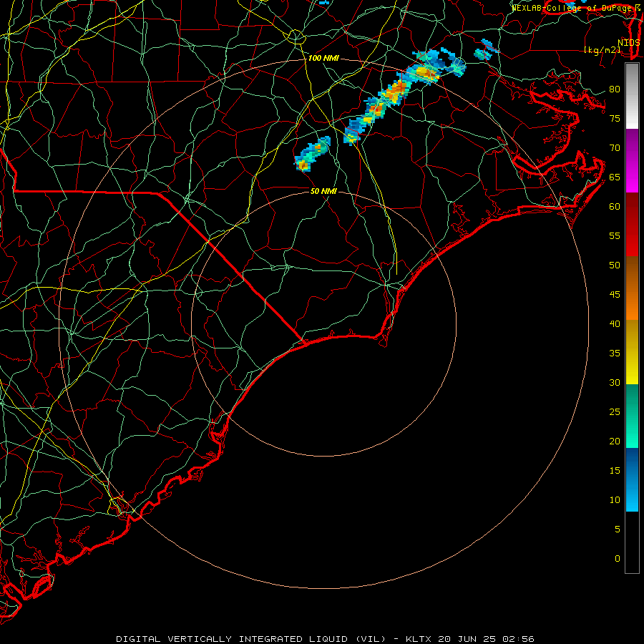Click the 60 value on the color scale

[x=615, y=207]
